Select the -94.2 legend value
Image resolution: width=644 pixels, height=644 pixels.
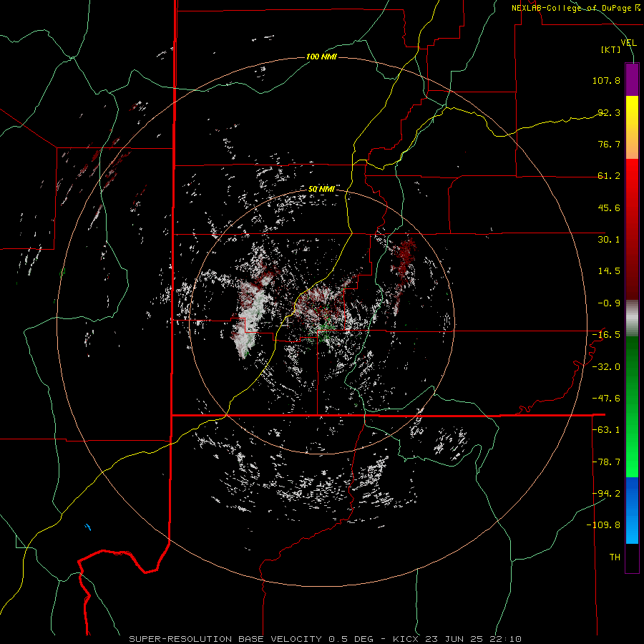click(x=606, y=493)
